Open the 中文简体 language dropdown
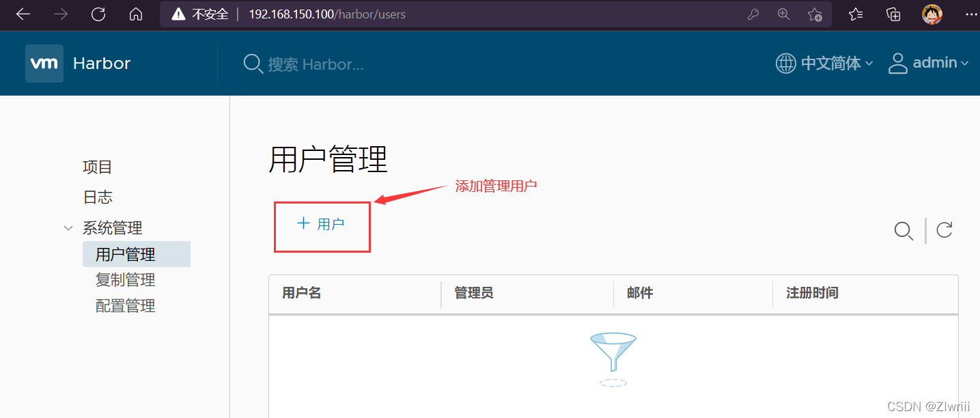The image size is (980, 418). [x=837, y=64]
